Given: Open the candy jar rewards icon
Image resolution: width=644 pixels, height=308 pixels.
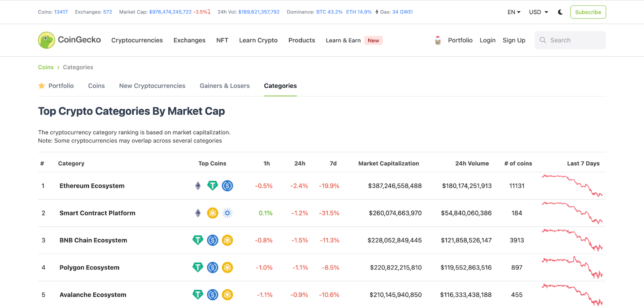Looking at the screenshot, I should (438, 40).
